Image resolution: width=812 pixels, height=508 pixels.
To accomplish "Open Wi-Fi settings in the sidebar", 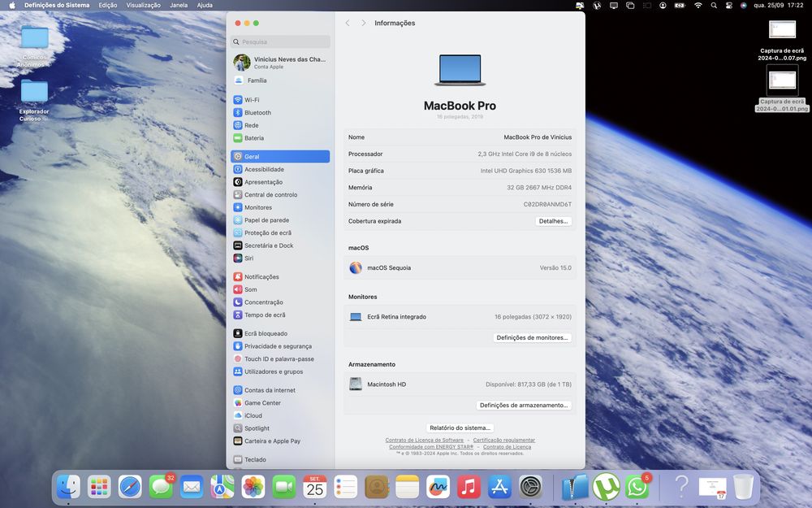I will (280, 100).
